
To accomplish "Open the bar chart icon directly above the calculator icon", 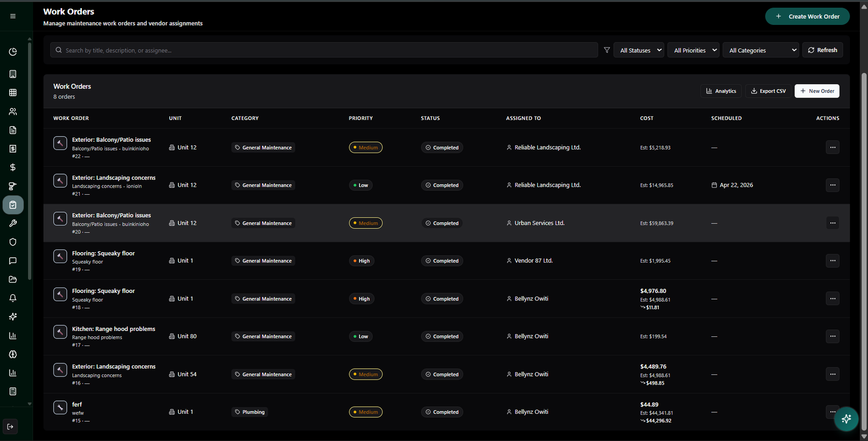I will pyautogui.click(x=13, y=373).
